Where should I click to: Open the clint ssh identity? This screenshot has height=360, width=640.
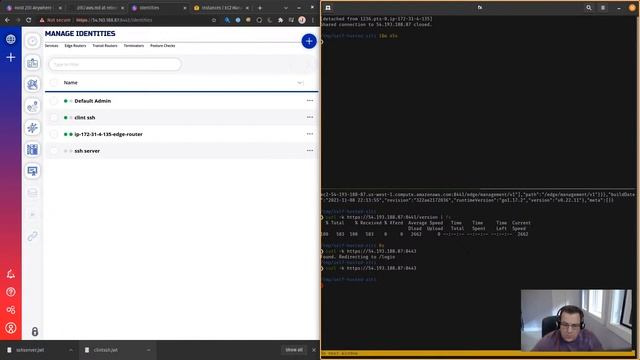click(84, 118)
